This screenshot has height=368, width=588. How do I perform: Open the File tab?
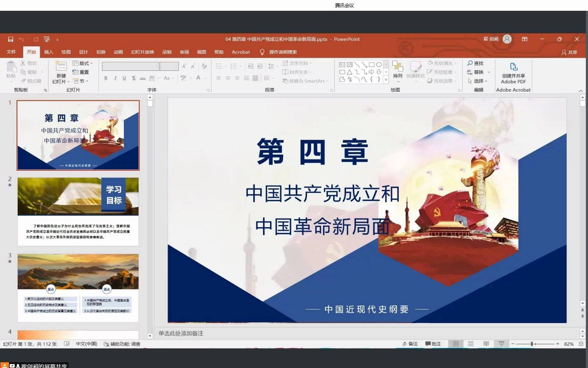pyautogui.click(x=11, y=52)
